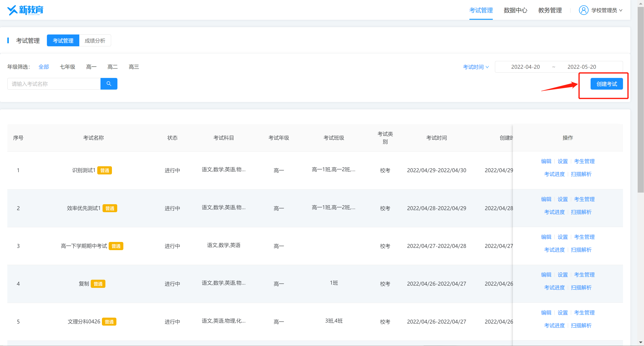
Task: Click 扫描解析 for 识别测试1 exam
Action: (x=581, y=174)
